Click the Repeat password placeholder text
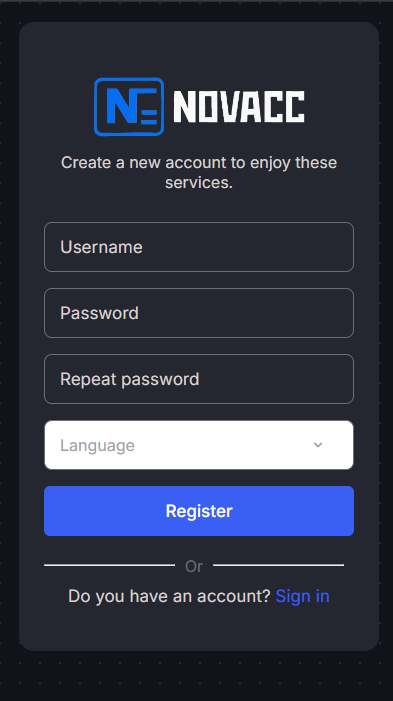 click(130, 379)
